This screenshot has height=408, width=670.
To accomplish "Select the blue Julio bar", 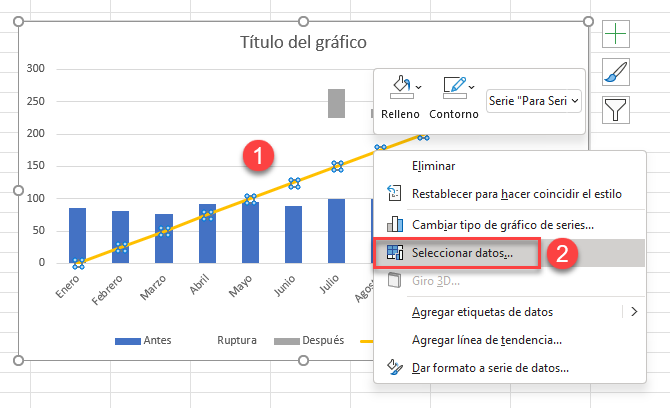I will pos(336,231).
